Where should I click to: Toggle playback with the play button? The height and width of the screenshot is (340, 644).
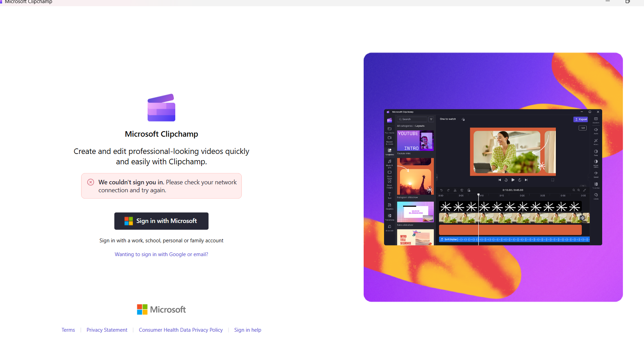pyautogui.click(x=513, y=180)
